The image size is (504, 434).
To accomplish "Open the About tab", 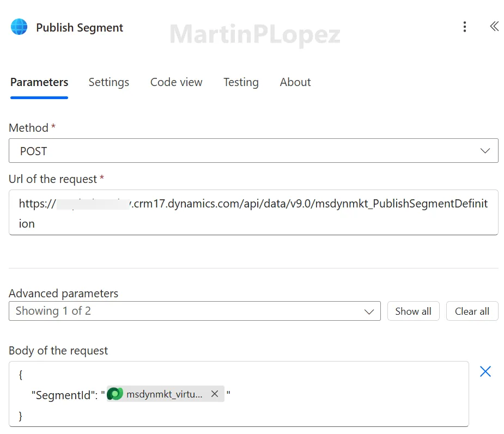I will (x=295, y=82).
